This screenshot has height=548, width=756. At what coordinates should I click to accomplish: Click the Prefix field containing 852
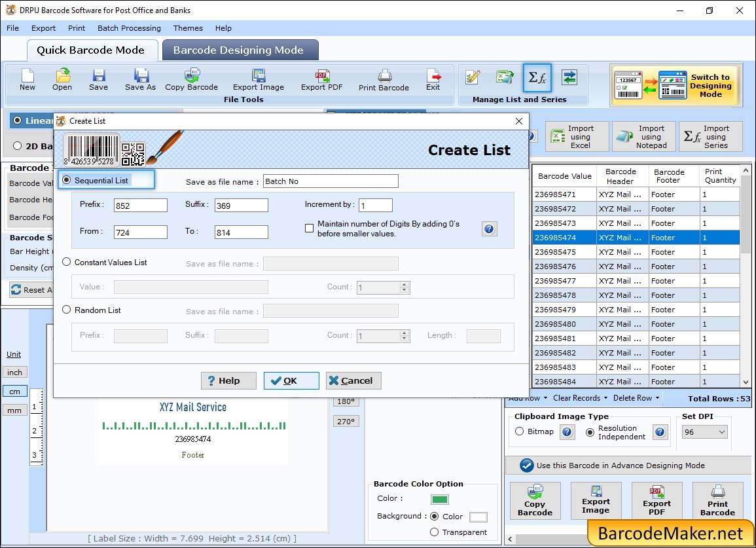(x=141, y=206)
